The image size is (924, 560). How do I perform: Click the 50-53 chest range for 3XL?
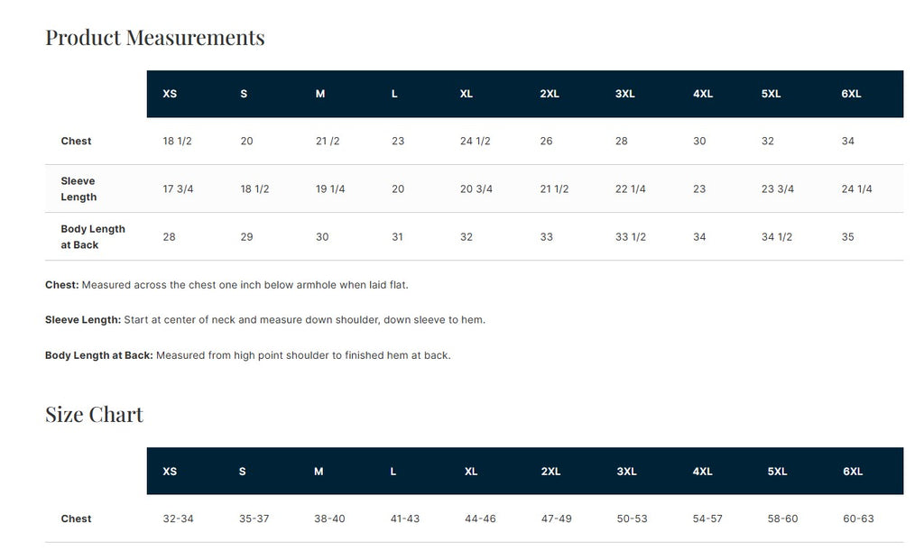[633, 519]
